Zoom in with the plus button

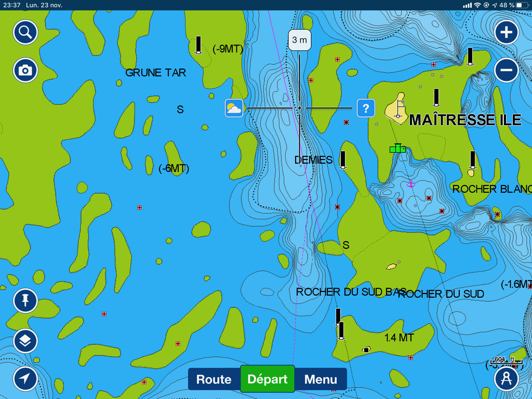click(506, 32)
